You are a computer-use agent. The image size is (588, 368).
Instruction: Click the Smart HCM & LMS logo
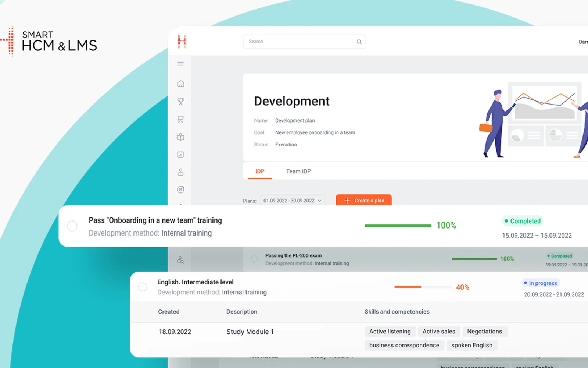click(x=49, y=41)
